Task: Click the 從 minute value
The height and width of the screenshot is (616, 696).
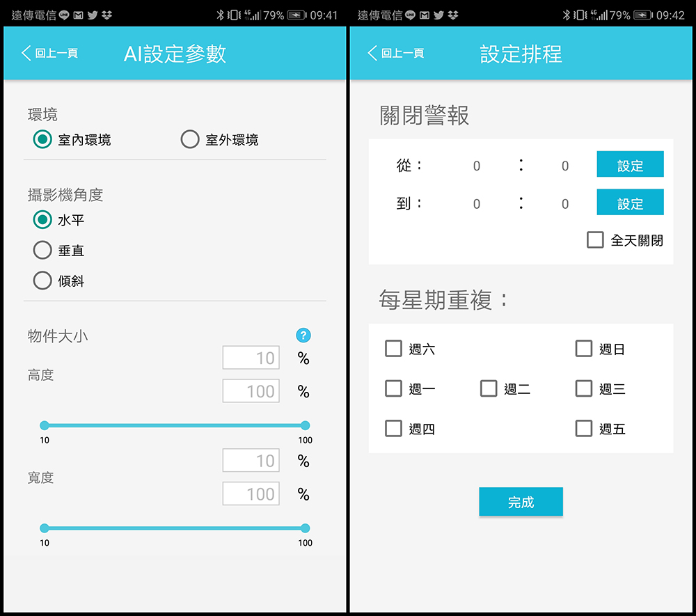Action: point(564,166)
